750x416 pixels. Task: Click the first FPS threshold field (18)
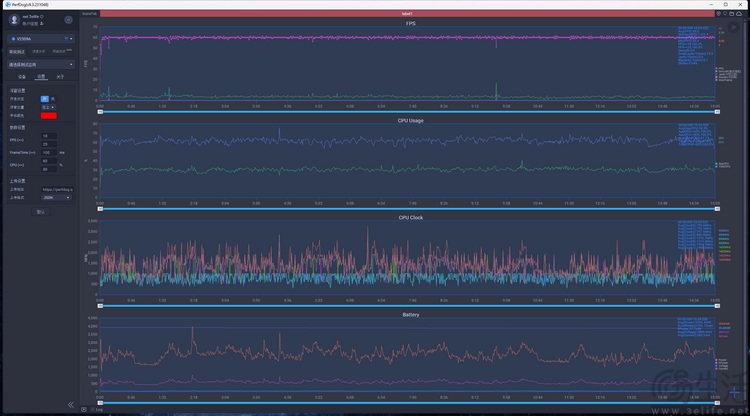click(x=49, y=136)
